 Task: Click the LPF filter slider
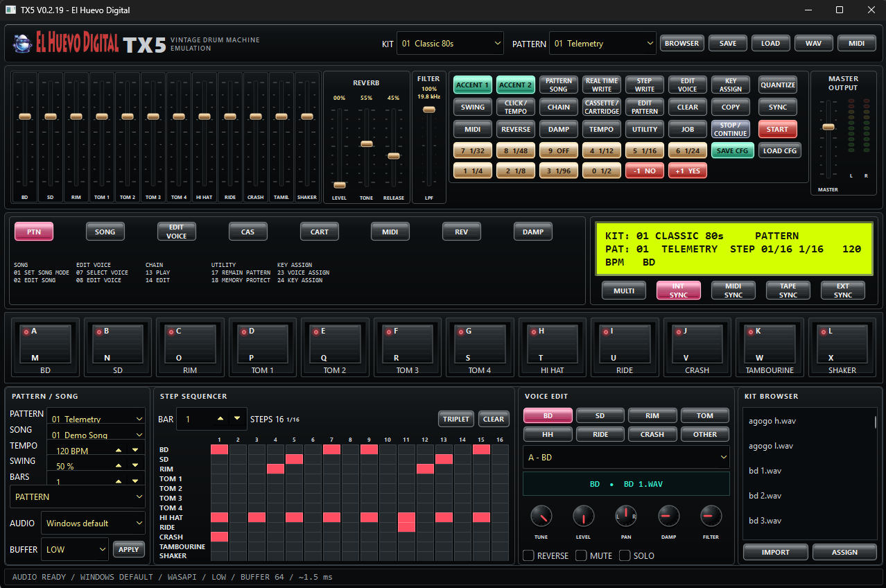click(x=429, y=110)
